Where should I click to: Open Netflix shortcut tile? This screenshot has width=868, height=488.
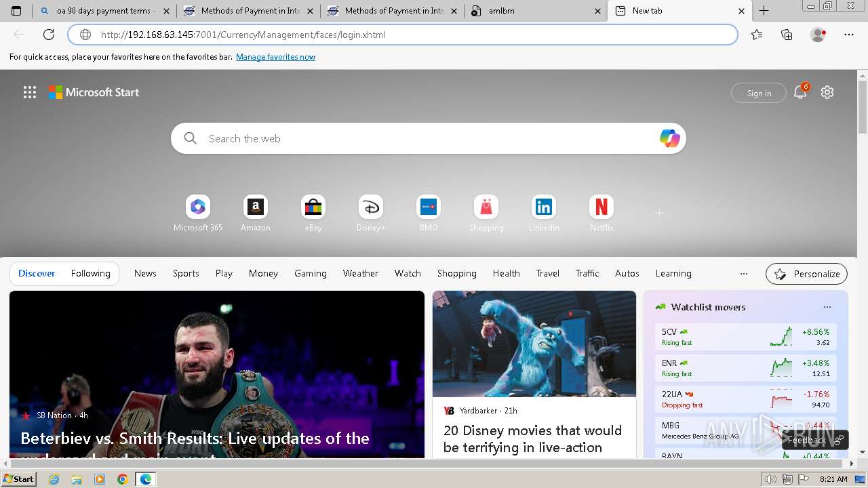(601, 213)
